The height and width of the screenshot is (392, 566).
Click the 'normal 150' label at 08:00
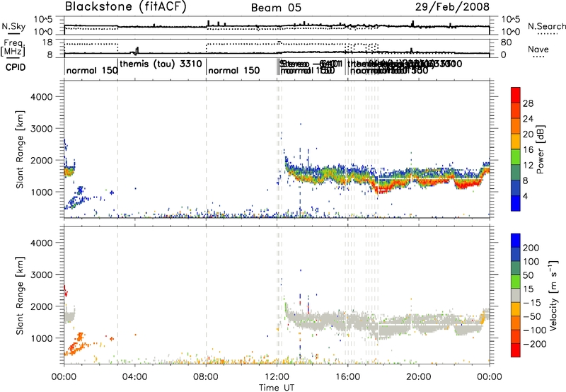click(234, 70)
